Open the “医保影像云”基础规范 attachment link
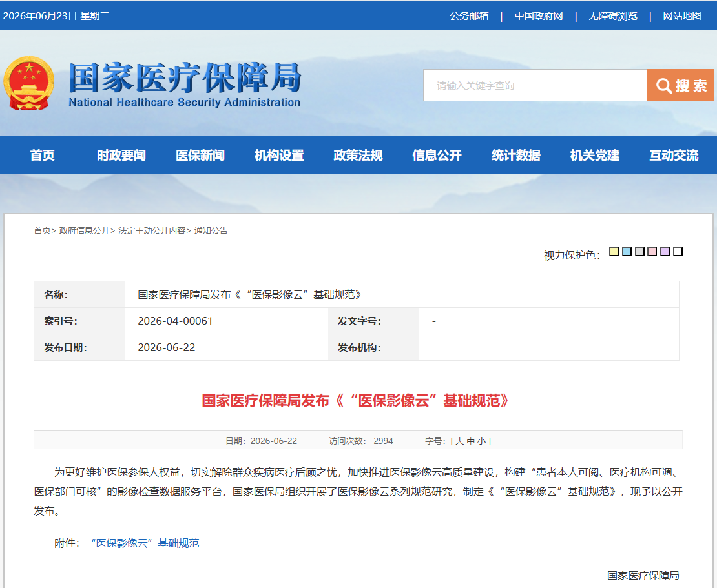This screenshot has width=717, height=588. [145, 543]
